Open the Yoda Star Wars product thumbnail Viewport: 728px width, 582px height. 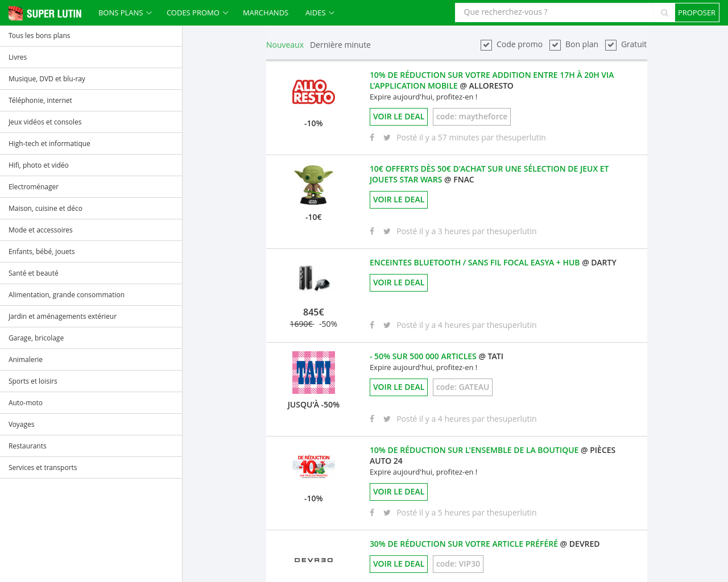313,185
